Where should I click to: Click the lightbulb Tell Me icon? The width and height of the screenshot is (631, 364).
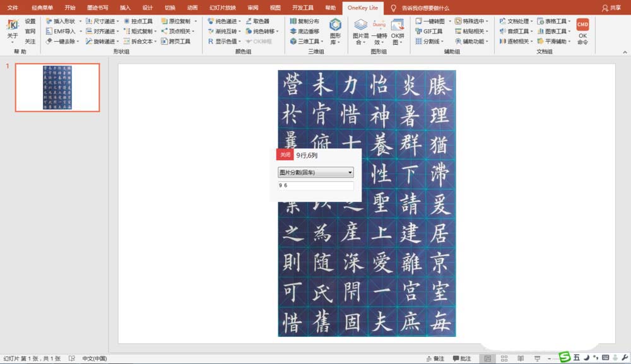393,8
